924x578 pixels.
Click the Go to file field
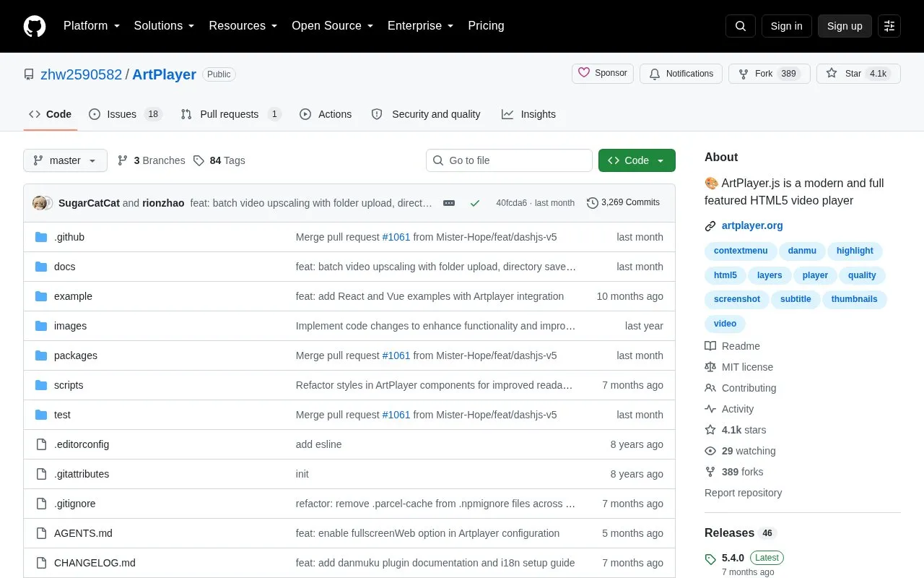pyautogui.click(x=509, y=160)
